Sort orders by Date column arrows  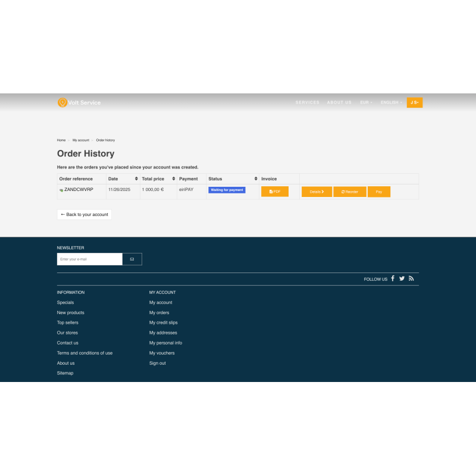[x=136, y=178]
